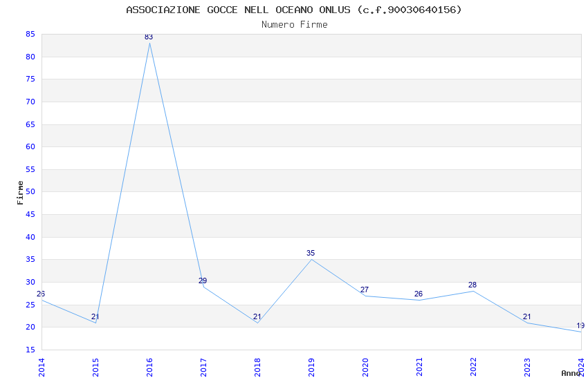
Task: Select the 19 data label for 2024
Action: (580, 325)
